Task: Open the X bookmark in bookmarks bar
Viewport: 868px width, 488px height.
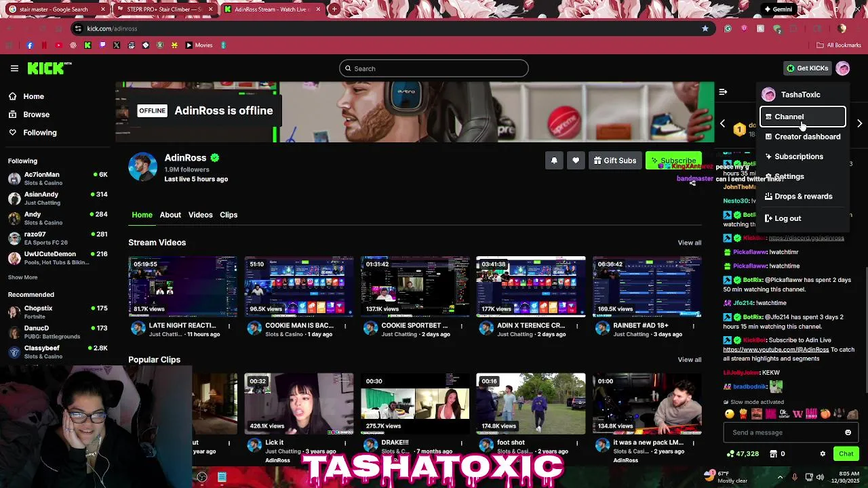Action: coord(117,45)
